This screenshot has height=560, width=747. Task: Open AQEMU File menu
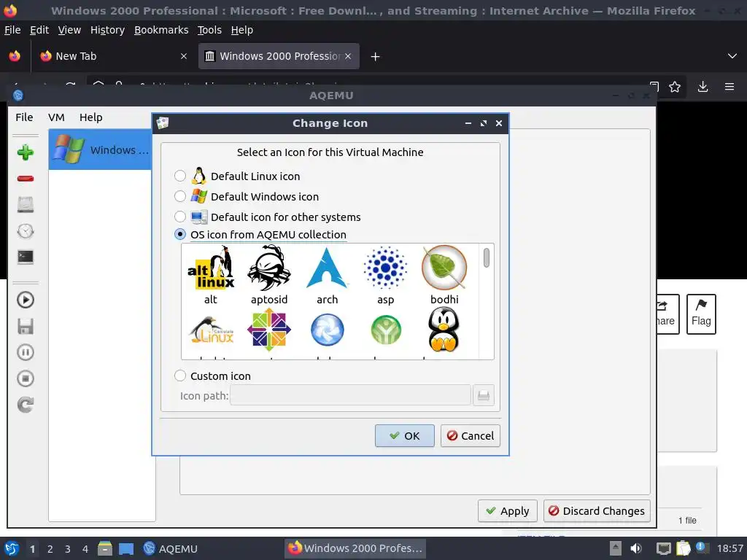pos(24,117)
